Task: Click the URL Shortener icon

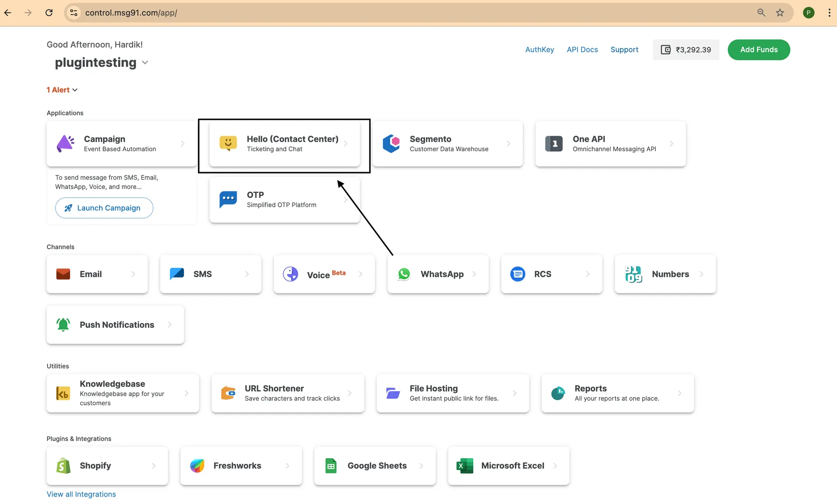Action: coord(228,393)
